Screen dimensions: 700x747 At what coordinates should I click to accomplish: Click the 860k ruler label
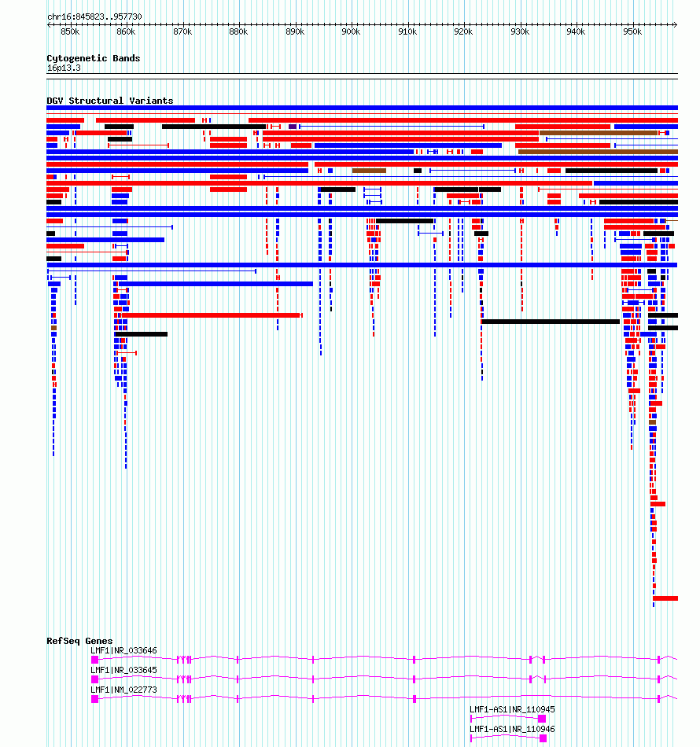(127, 32)
